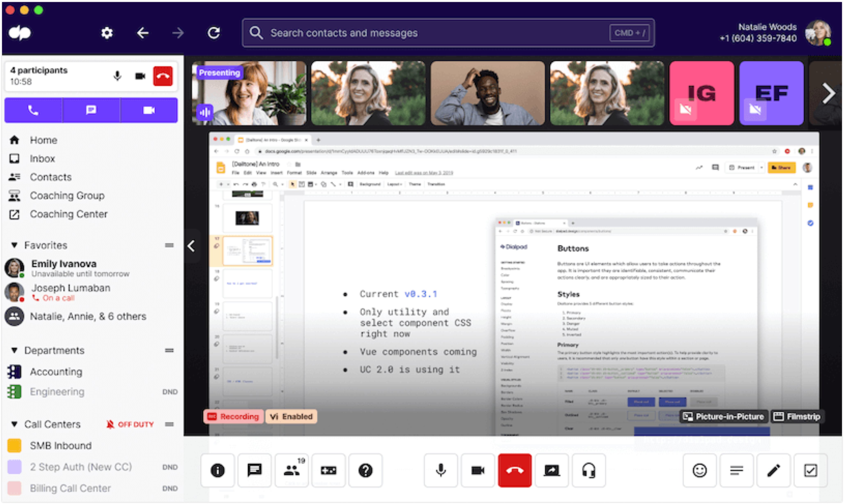Click the Dialpad logo
Viewport: 844px width, 504px height.
pos(20,33)
